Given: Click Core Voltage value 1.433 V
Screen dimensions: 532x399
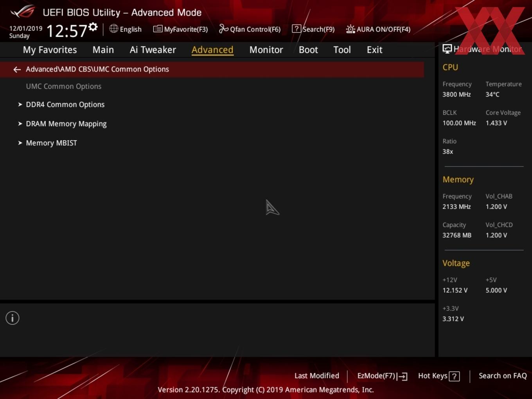Looking at the screenshot, I should pos(496,123).
